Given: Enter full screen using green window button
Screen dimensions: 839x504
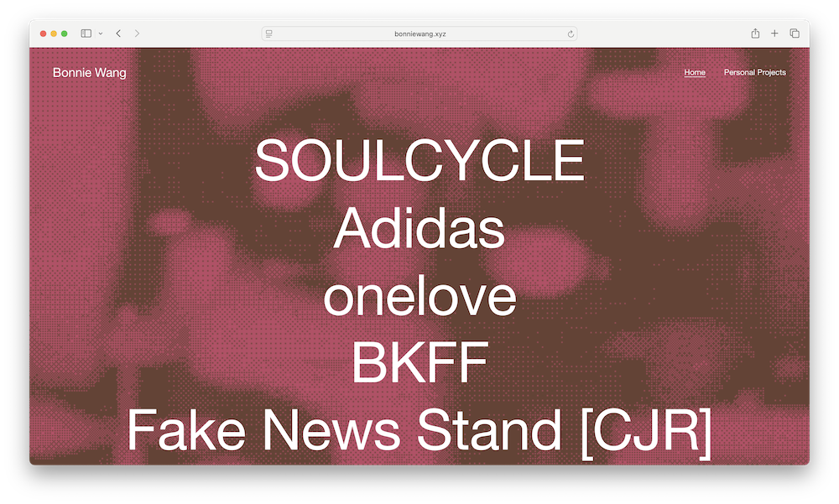Looking at the screenshot, I should [x=65, y=34].
